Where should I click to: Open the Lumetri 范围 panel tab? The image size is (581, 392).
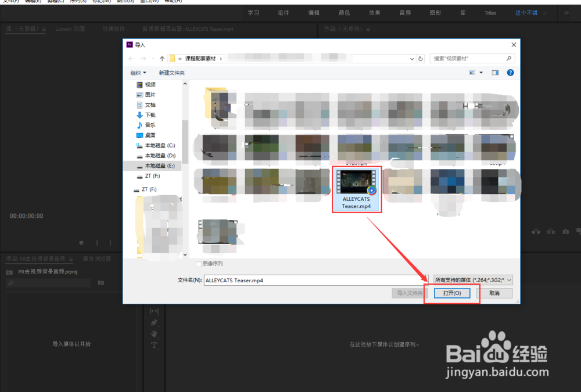click(x=70, y=29)
